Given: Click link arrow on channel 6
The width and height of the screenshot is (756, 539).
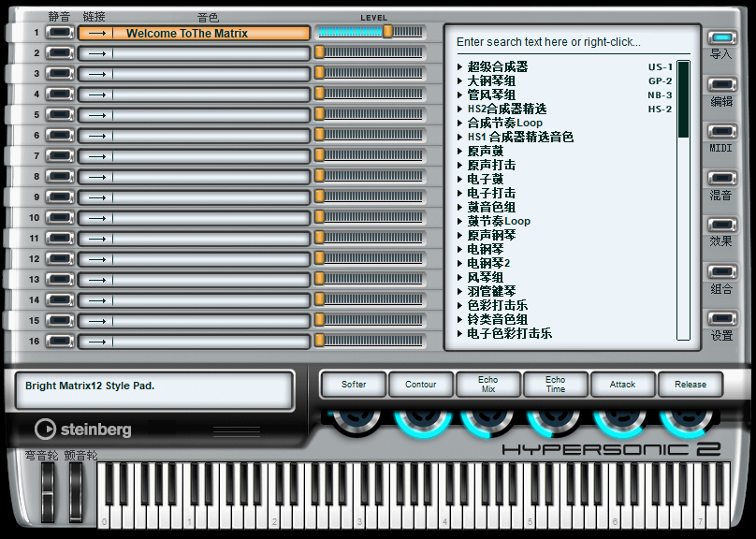Looking at the screenshot, I should pos(97,136).
